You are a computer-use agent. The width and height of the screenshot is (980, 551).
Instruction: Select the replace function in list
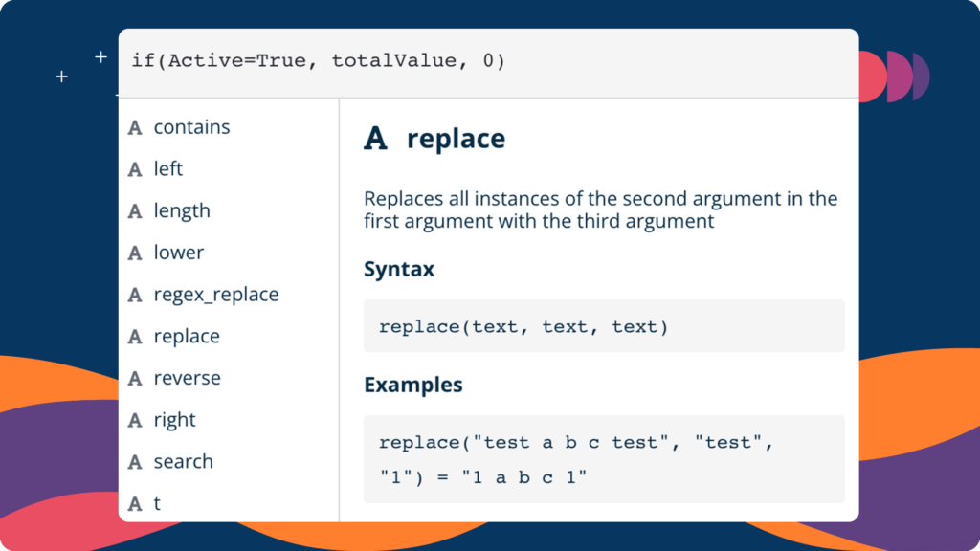point(229,337)
